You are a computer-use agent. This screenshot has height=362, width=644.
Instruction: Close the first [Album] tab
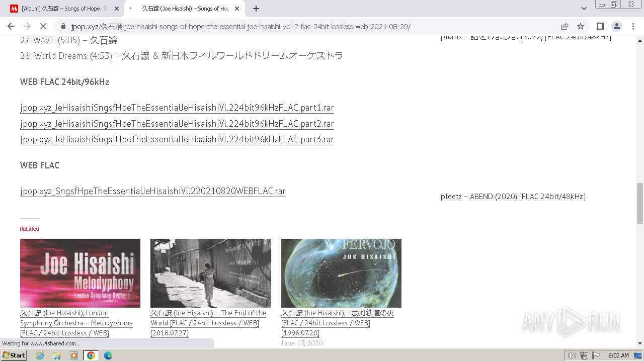[116, 9]
